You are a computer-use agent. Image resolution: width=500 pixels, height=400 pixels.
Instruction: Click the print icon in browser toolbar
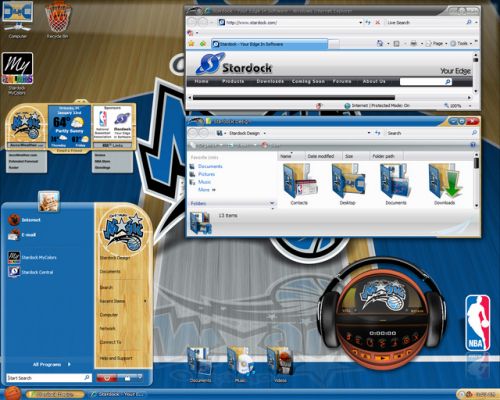(x=414, y=43)
